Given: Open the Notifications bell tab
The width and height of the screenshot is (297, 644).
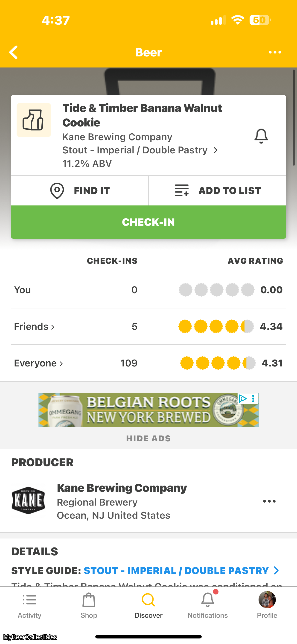Looking at the screenshot, I should tap(208, 606).
